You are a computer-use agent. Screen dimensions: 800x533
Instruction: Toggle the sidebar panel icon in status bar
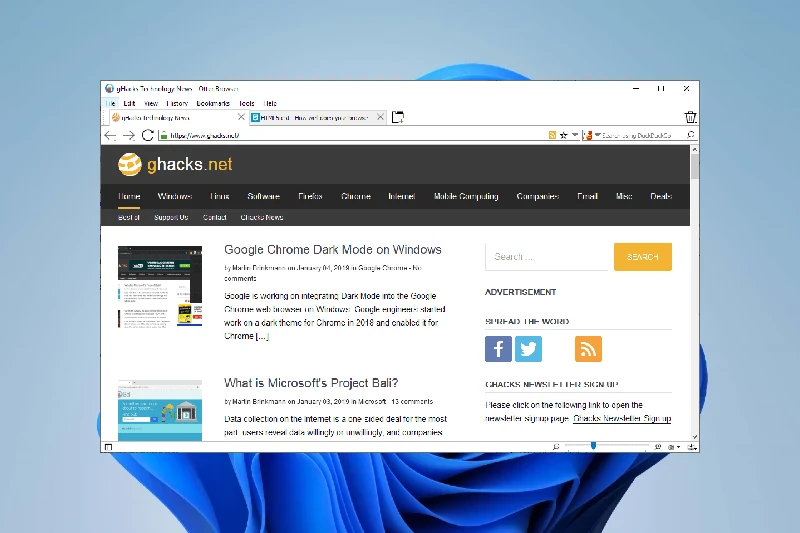pos(108,447)
